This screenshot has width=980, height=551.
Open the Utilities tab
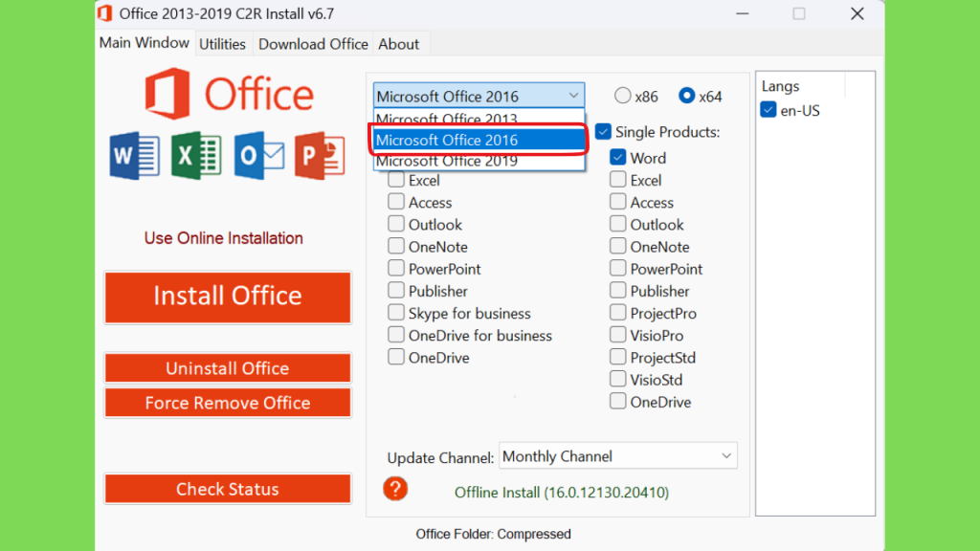point(222,44)
